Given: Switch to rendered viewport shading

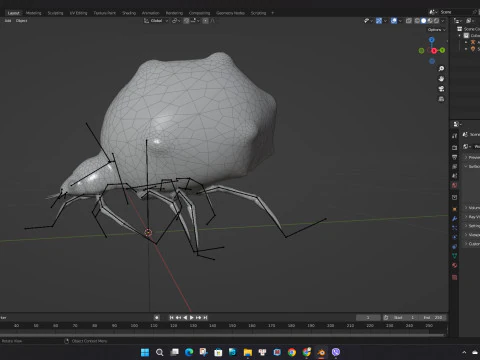Looking at the screenshot, I should tap(436, 21).
